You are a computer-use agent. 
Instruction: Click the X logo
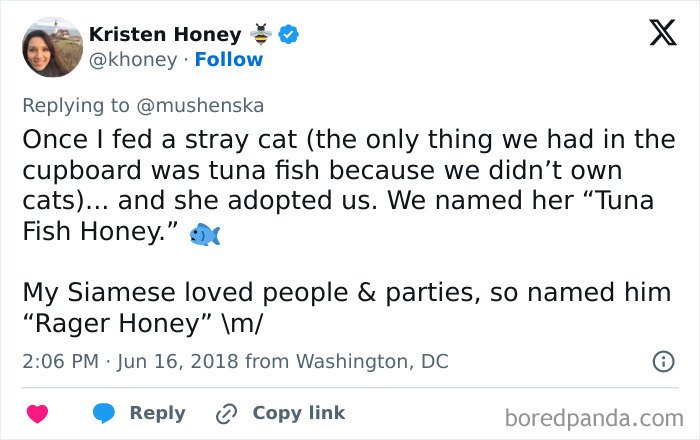[656, 33]
